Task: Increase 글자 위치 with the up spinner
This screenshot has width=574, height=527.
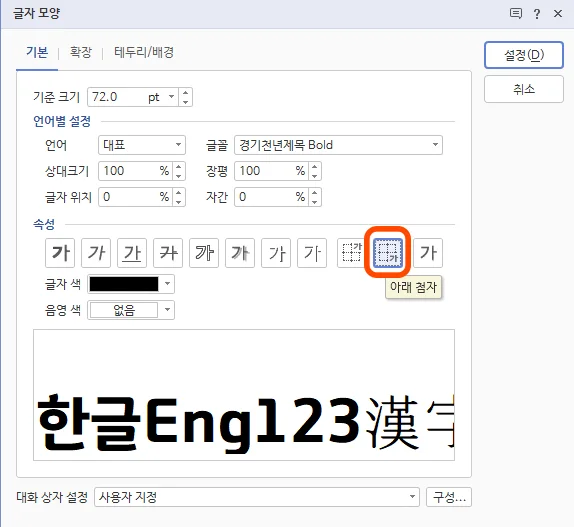Action: [x=179, y=193]
